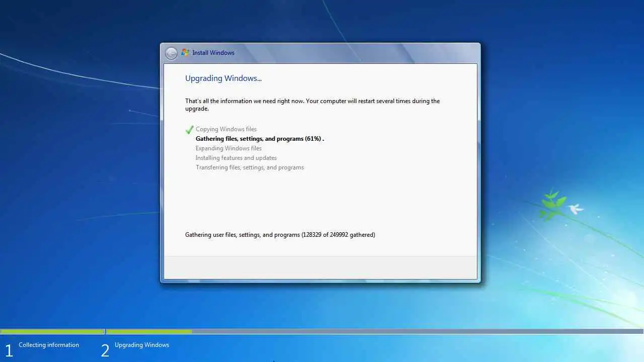
Task: Click the green checkmark beside Copying Windows files
Action: (189, 130)
